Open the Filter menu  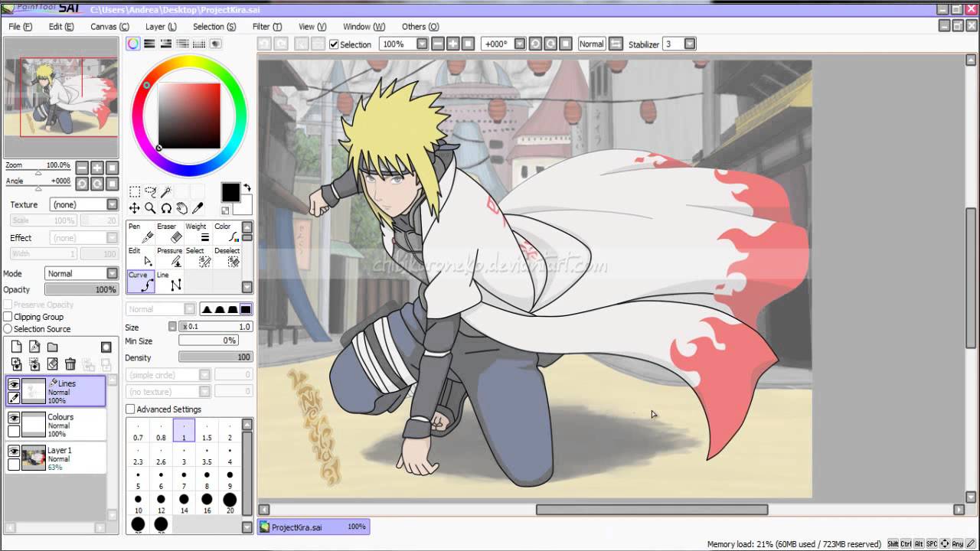(x=266, y=26)
